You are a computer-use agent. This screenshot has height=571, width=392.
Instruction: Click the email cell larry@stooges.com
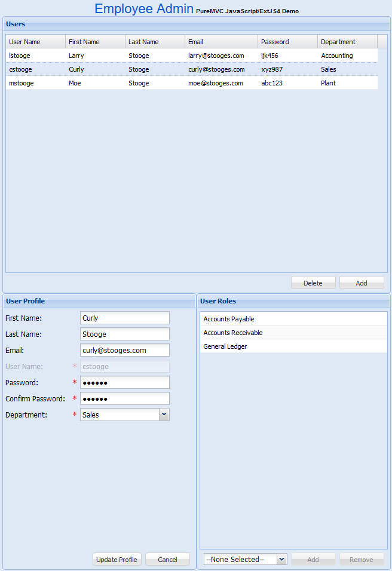[x=221, y=56]
